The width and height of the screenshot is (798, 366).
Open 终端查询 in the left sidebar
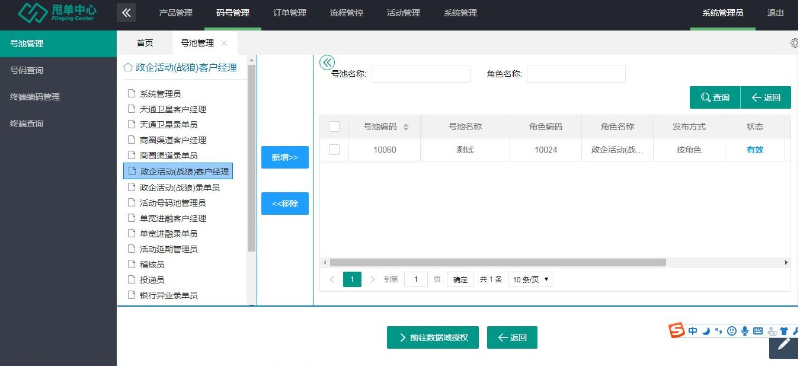click(x=59, y=123)
